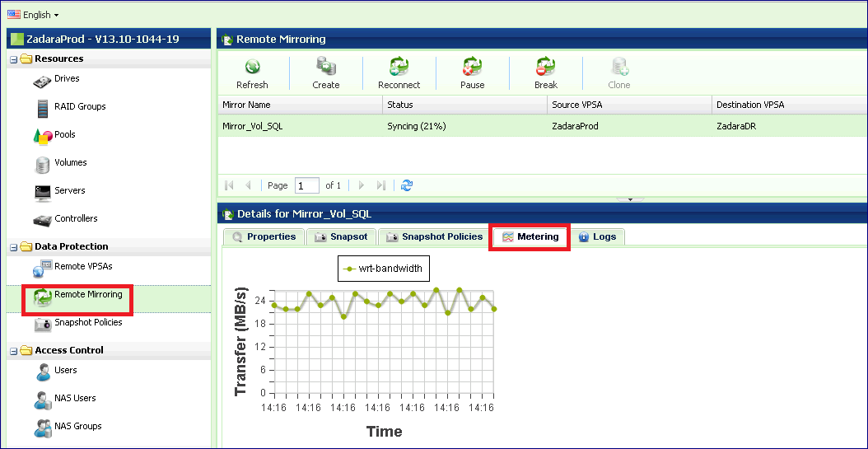The image size is (868, 449).
Task: Click the Create mirror button
Action: (x=325, y=74)
